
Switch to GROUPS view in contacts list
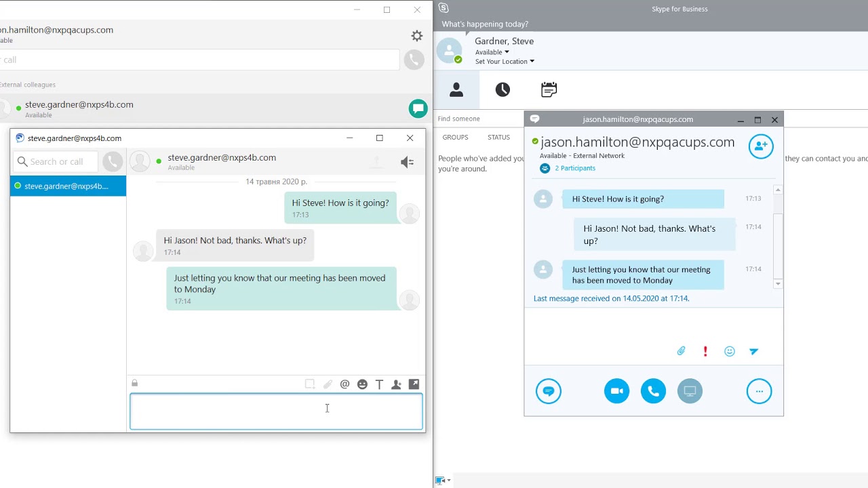click(455, 137)
